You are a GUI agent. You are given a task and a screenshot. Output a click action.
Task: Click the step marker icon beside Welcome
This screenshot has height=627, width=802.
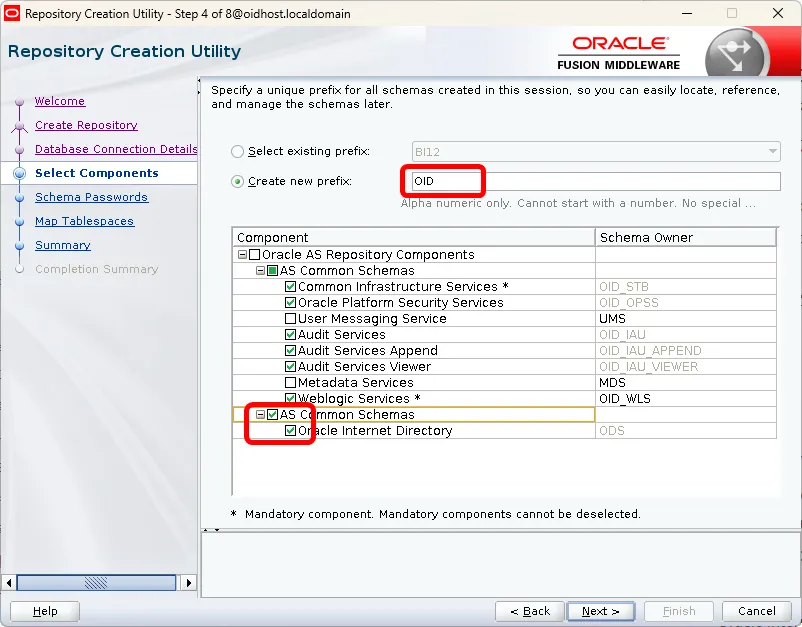click(19, 102)
